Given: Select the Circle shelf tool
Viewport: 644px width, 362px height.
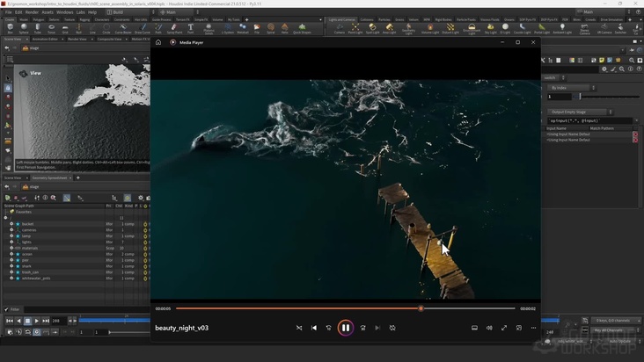Looking at the screenshot, I should (x=106, y=28).
